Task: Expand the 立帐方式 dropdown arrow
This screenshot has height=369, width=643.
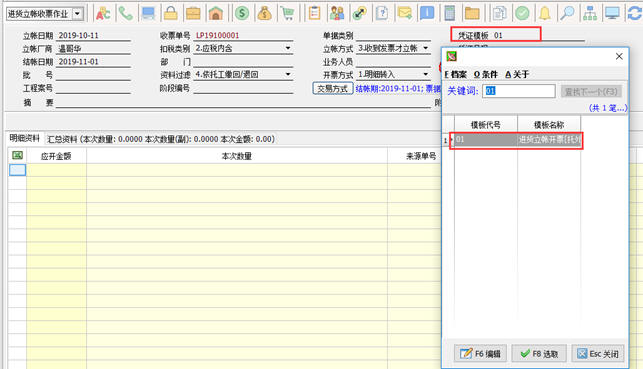Action: (426, 48)
